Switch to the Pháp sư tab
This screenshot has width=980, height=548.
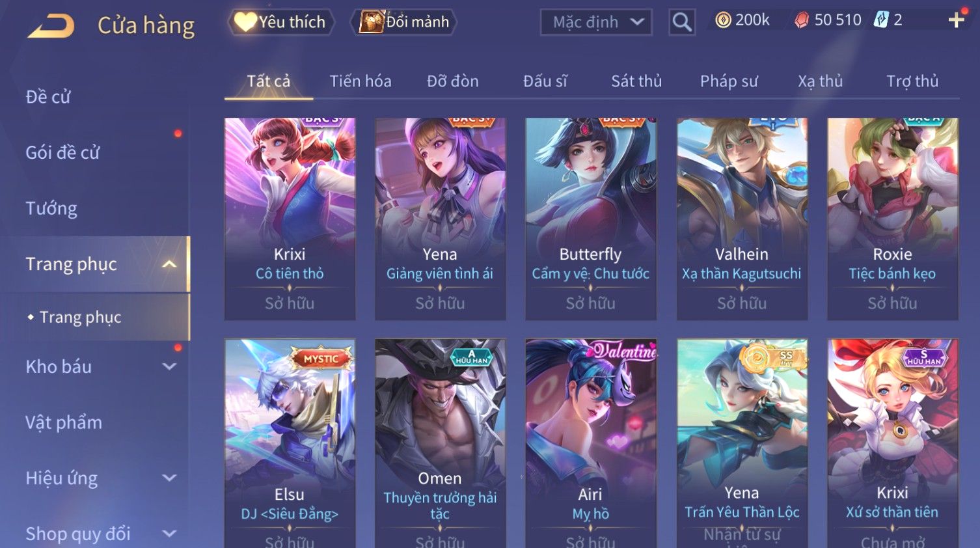pos(729,81)
